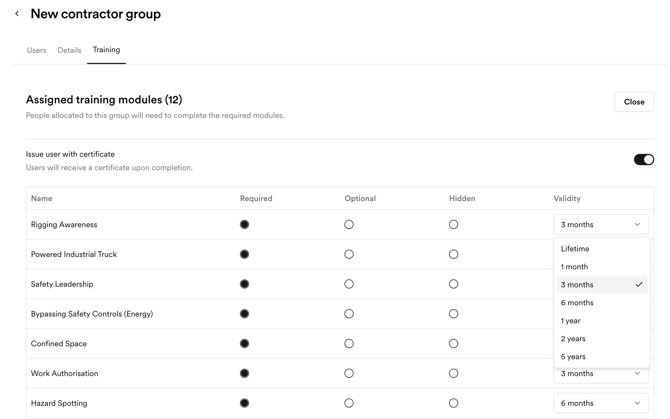Select 1 month validity option
Screen dimensions: 670x419
[x=574, y=267]
